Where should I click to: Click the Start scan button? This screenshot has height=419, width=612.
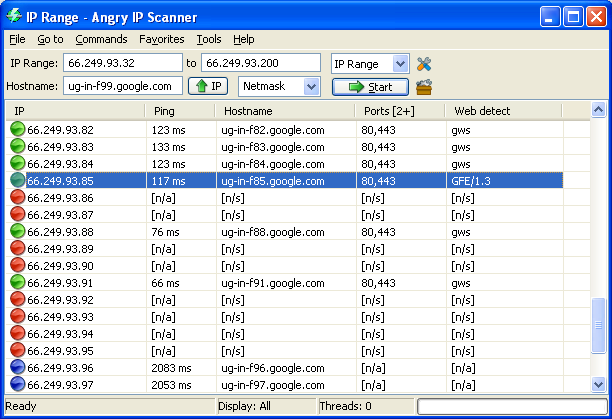point(370,87)
